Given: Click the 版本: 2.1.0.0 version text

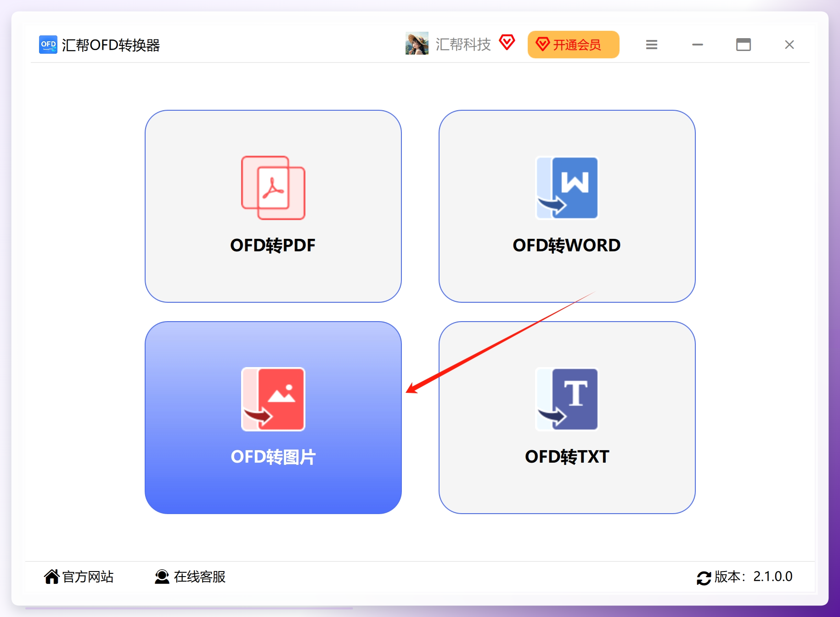Looking at the screenshot, I should (x=753, y=577).
